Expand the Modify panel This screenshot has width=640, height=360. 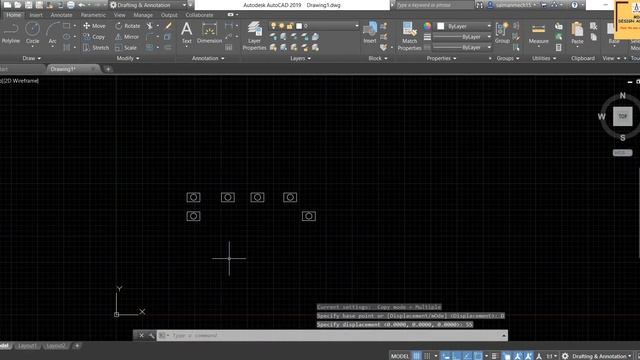(128, 58)
